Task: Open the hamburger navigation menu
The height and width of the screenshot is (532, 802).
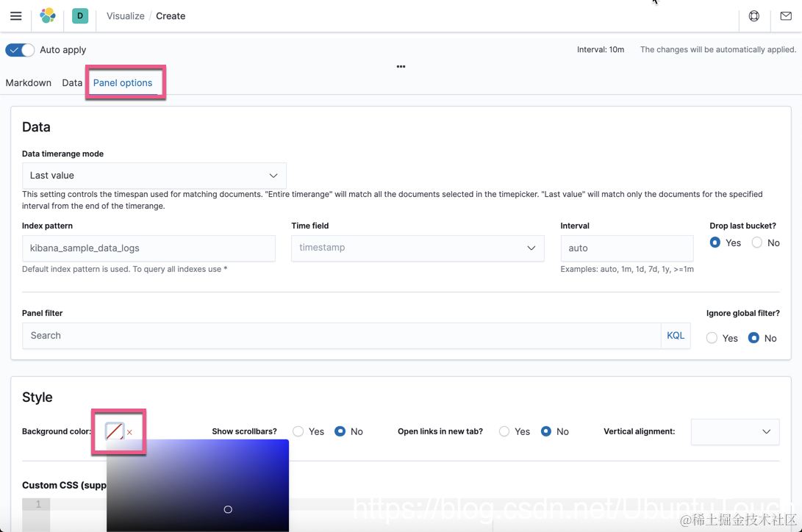Action: point(16,16)
